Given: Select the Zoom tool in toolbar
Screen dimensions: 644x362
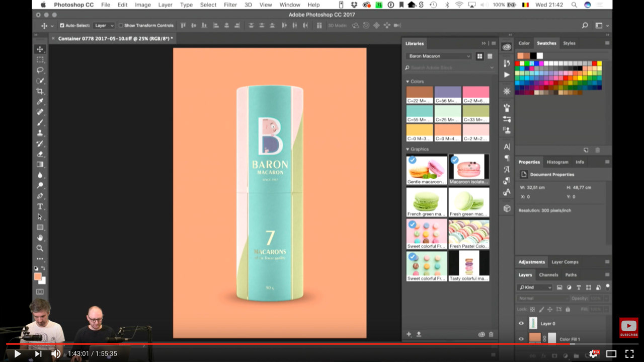Looking at the screenshot, I should click(x=40, y=248).
